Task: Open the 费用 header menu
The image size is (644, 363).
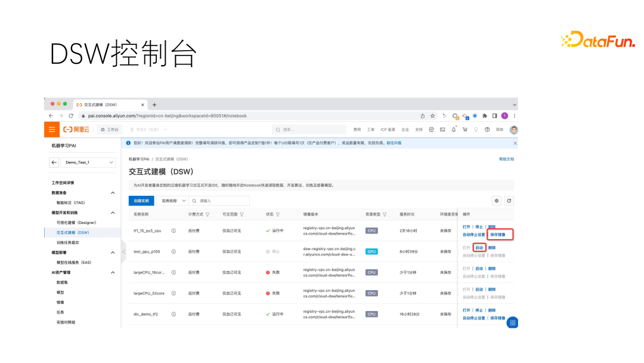Action: (x=357, y=130)
